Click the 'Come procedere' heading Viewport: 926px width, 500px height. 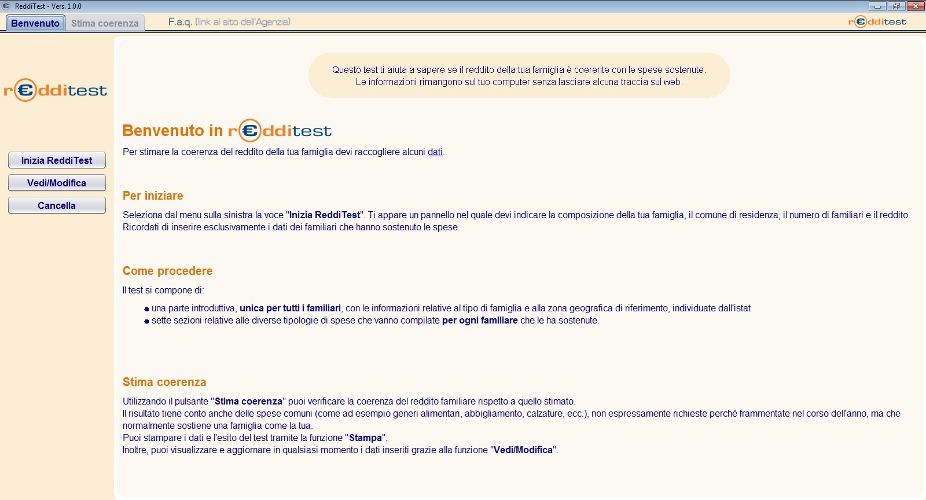pos(167,271)
